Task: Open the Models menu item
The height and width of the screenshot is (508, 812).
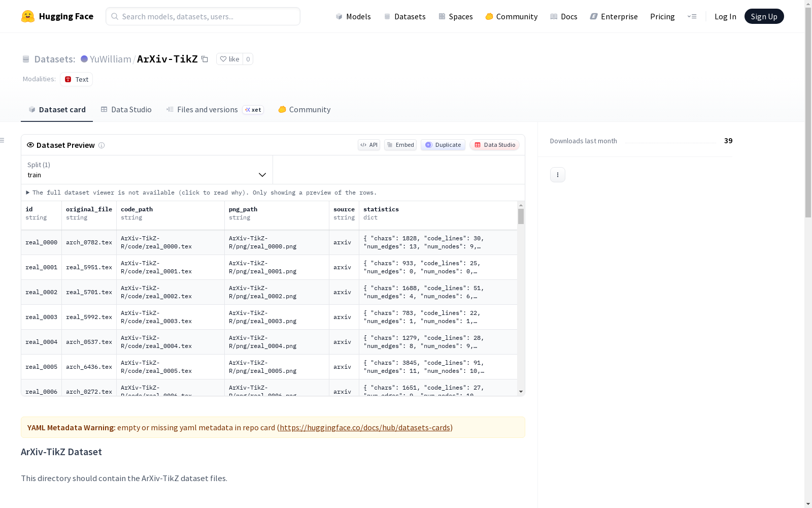Action: pyautogui.click(x=353, y=16)
